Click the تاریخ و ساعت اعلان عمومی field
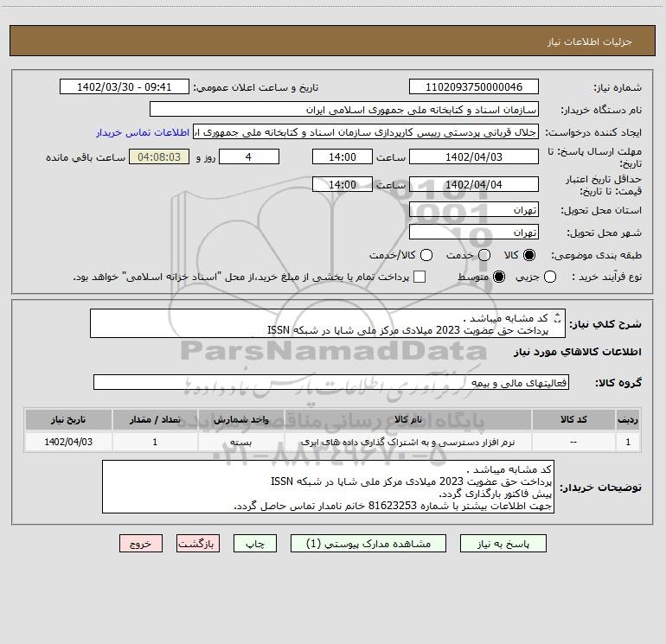This screenshot has width=666, height=644. tap(125, 87)
